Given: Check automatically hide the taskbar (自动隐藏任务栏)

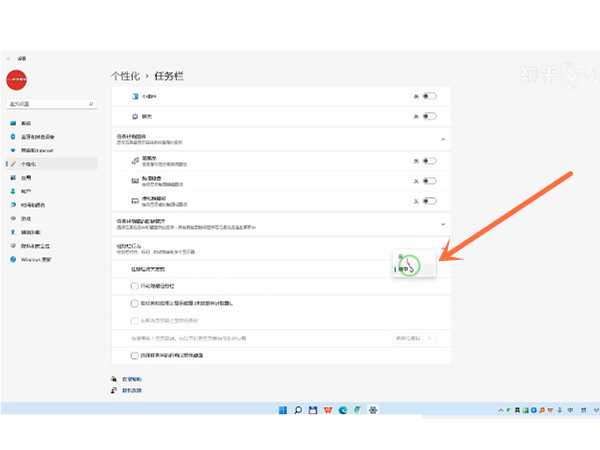Looking at the screenshot, I should click(135, 285).
